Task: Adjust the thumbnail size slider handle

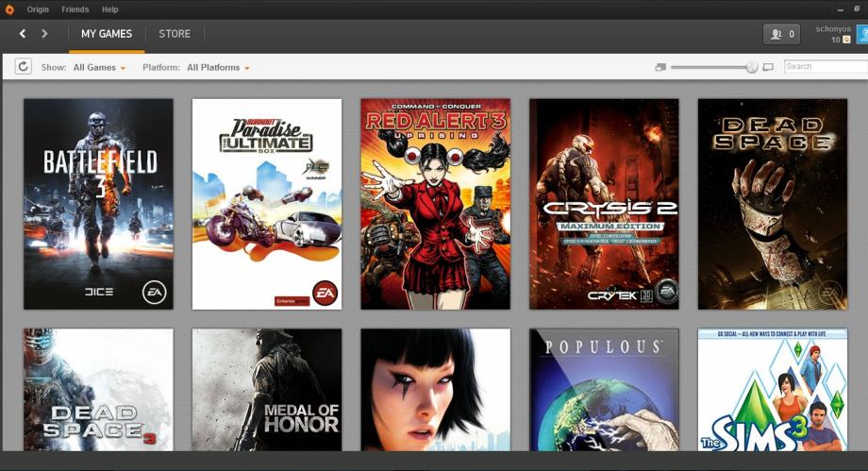Action: pyautogui.click(x=751, y=67)
